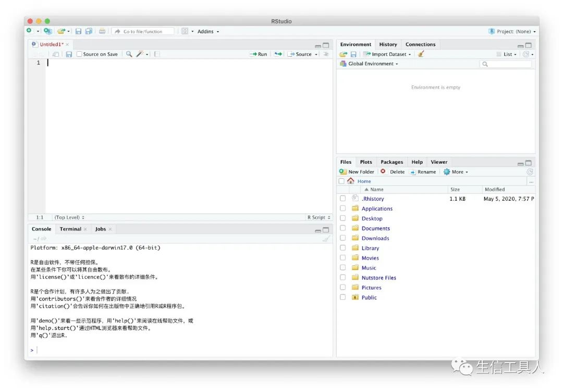Switch to the Terminal tab
Screen dimensions: 563x392
[70, 229]
